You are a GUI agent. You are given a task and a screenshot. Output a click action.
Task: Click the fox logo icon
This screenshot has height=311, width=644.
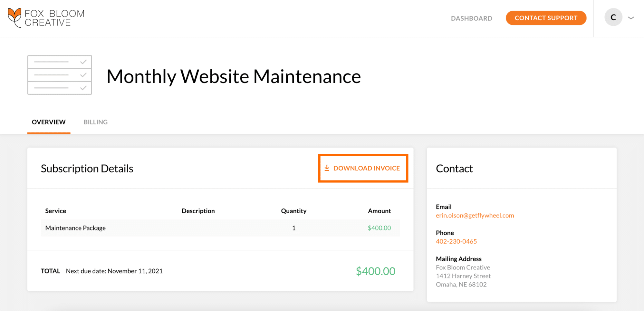[14, 17]
